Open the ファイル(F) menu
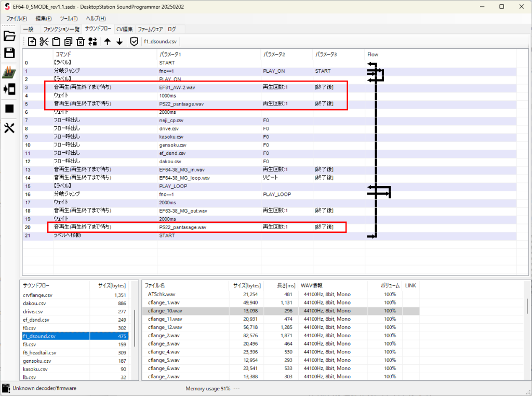This screenshot has width=532, height=396. tap(17, 18)
